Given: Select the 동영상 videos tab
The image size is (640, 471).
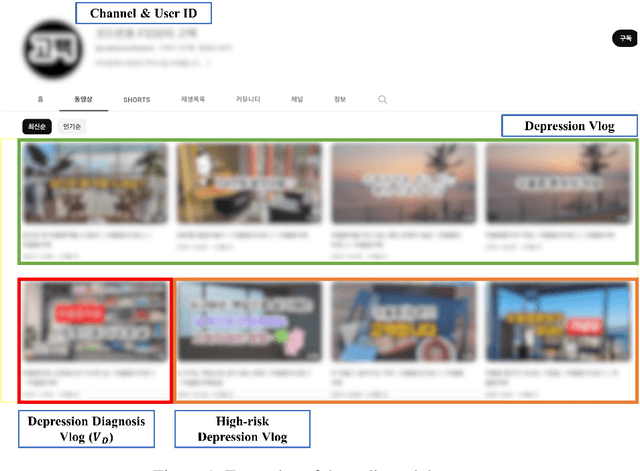Looking at the screenshot, I should click(x=83, y=100).
